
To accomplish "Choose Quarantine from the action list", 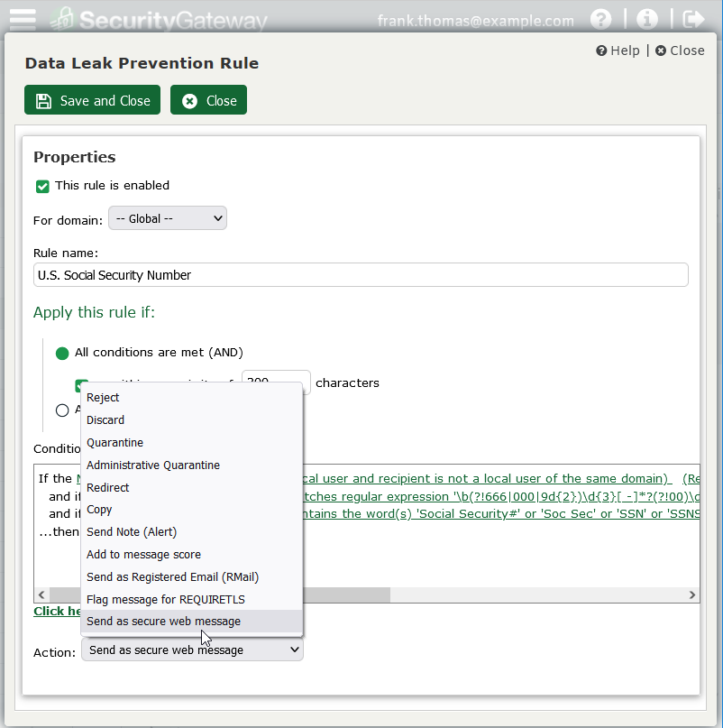I will 114,442.
